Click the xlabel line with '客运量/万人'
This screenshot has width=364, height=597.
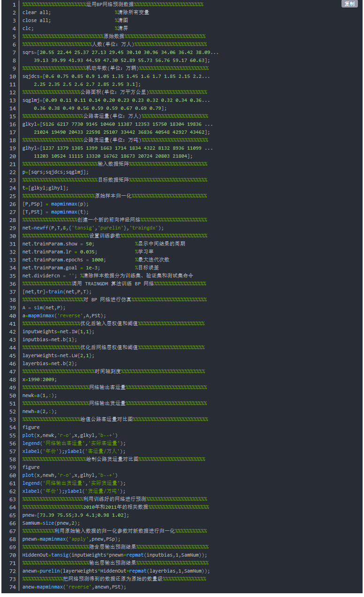click(74, 451)
